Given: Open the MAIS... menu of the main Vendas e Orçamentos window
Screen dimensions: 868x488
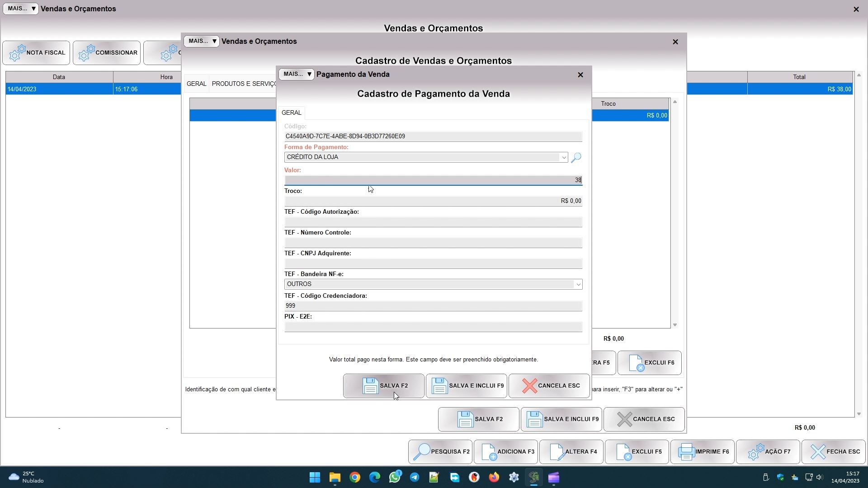Looking at the screenshot, I should 20,9.
